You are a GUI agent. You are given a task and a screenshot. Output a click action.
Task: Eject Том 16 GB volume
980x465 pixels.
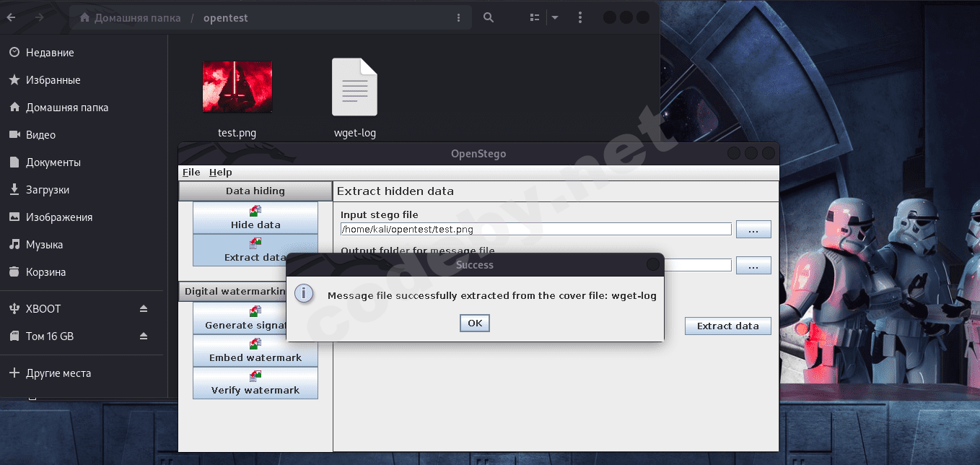pos(144,336)
